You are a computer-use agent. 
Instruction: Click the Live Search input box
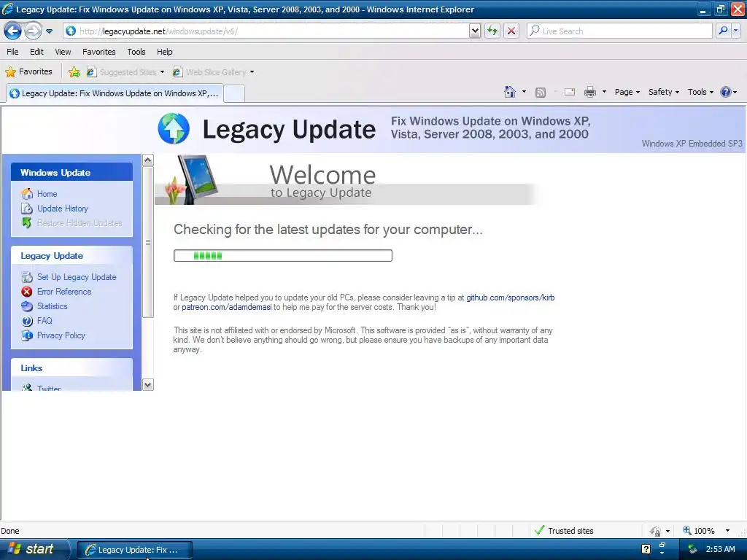click(x=620, y=31)
